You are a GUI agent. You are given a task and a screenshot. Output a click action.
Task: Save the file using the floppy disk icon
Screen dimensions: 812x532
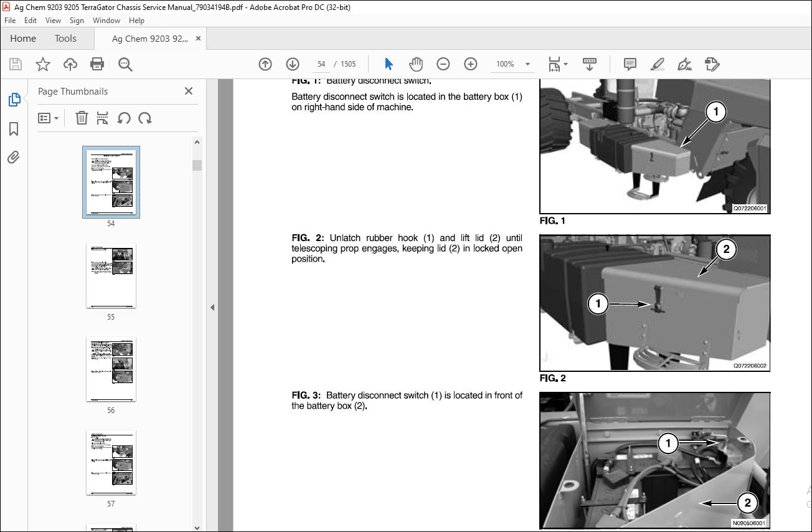coord(16,64)
